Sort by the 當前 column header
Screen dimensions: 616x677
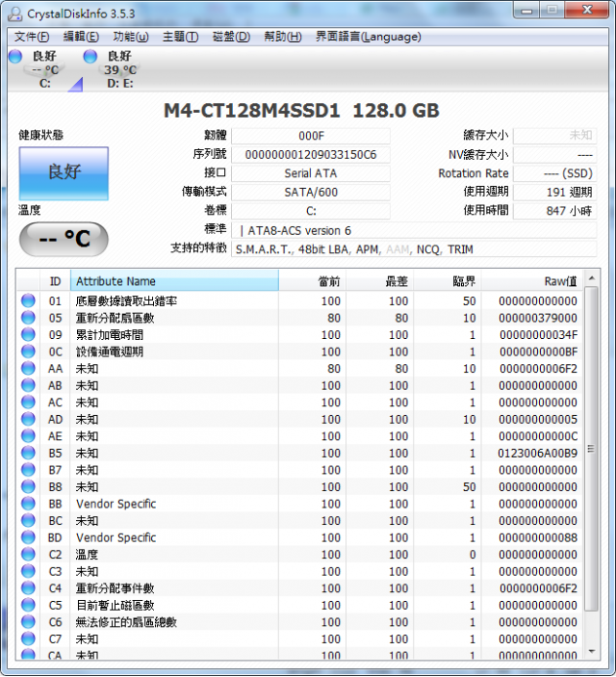point(312,281)
